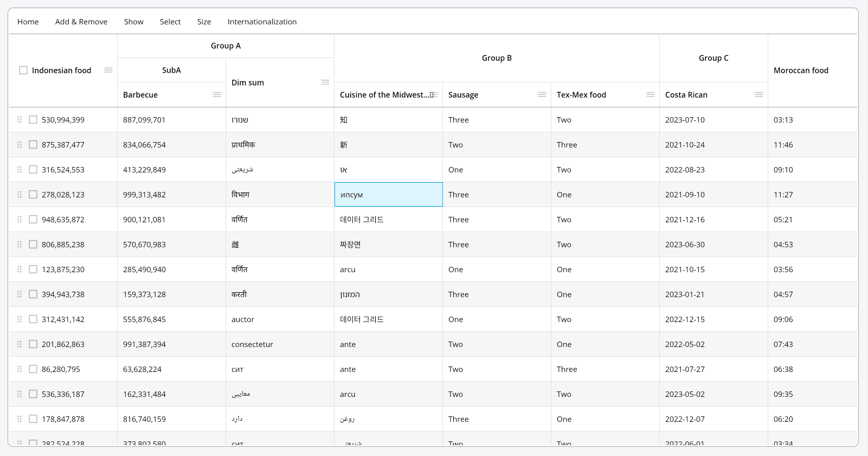Expand the Select menu
Image resolution: width=868 pixels, height=456 pixels.
click(170, 22)
